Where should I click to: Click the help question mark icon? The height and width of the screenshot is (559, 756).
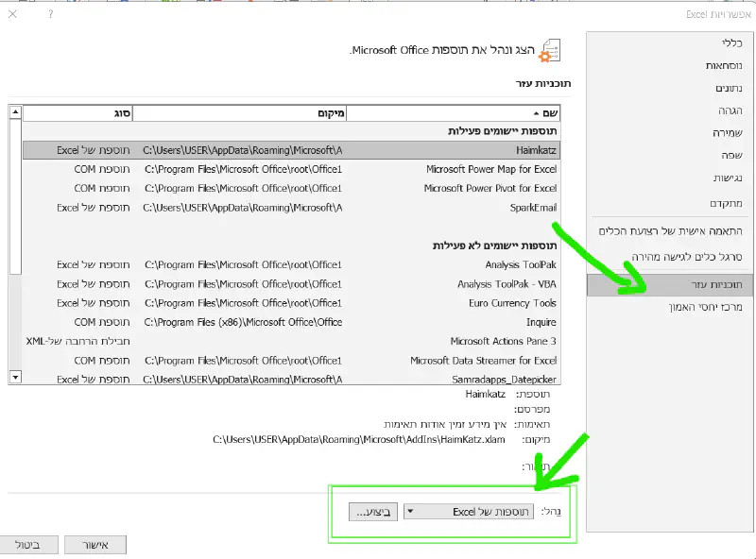tap(51, 14)
